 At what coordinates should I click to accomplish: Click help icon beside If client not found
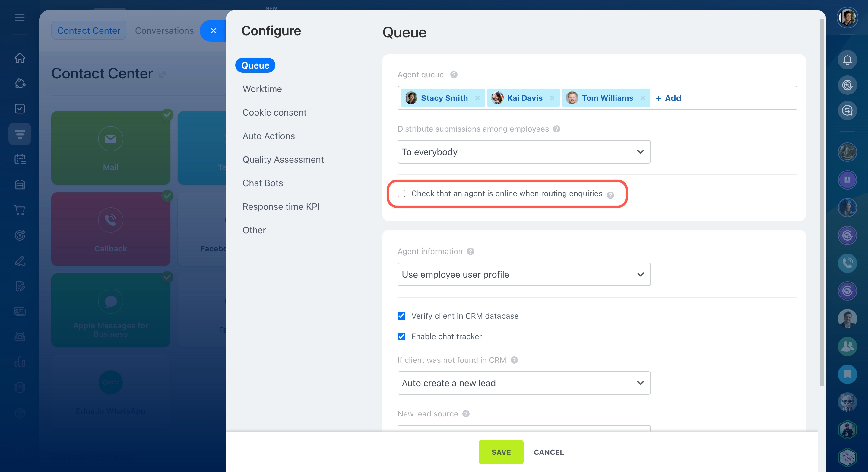514,360
